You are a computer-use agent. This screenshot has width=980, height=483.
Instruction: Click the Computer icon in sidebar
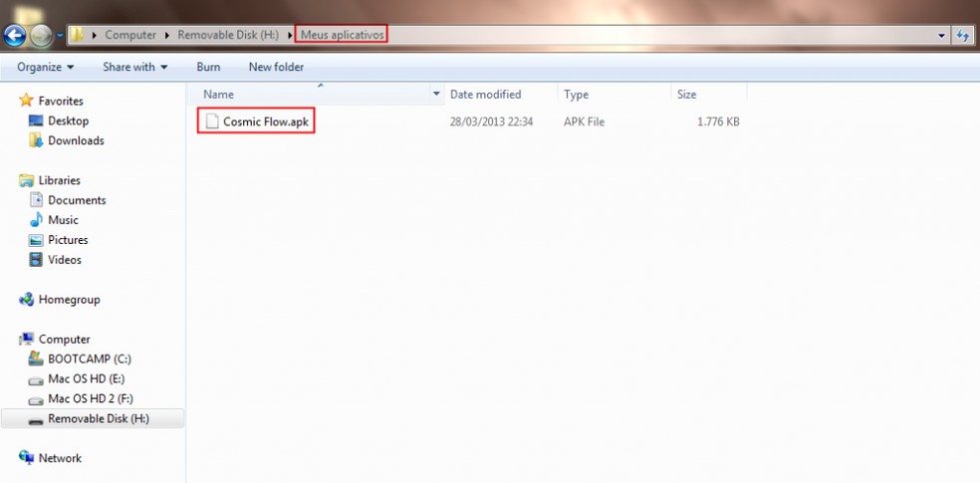[26, 339]
